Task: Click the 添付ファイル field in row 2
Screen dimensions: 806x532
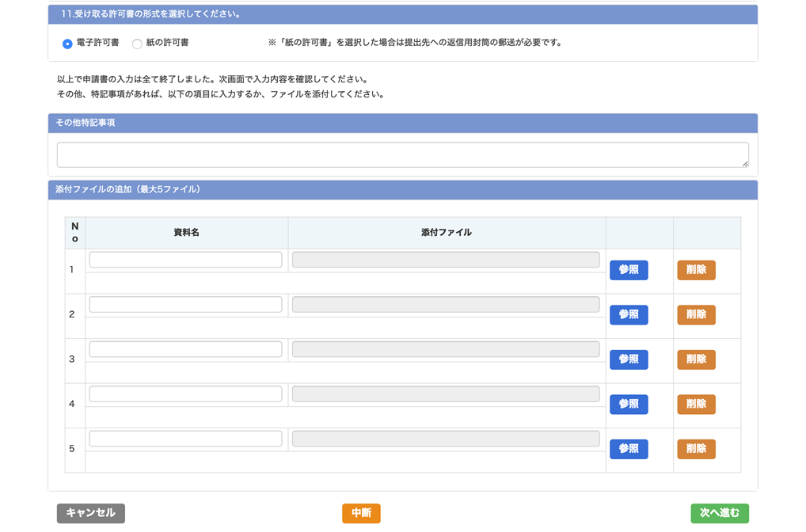Action: [446, 305]
